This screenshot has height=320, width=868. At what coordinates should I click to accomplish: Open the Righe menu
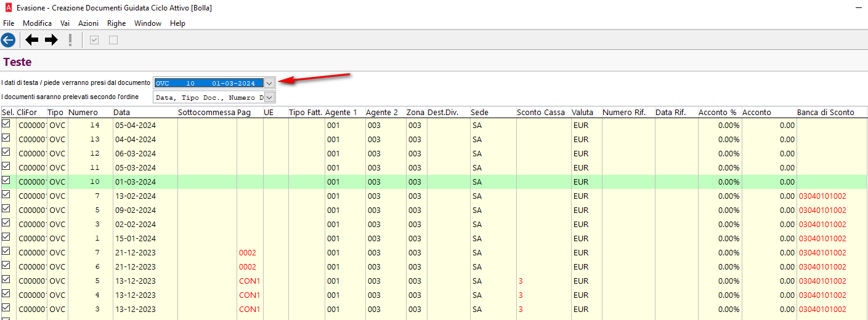(116, 23)
